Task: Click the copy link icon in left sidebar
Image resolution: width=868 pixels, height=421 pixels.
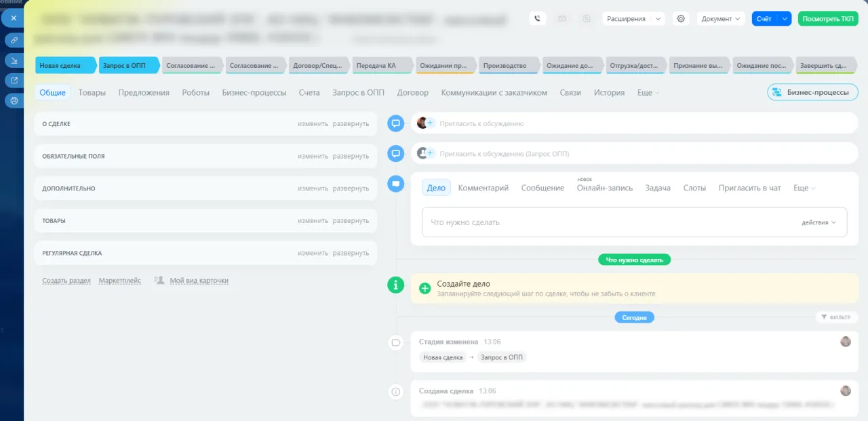Action: (14, 40)
